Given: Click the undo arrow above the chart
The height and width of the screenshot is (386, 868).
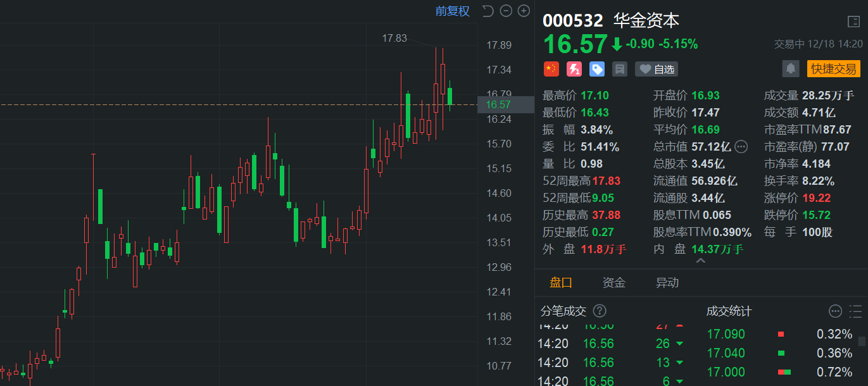Looking at the screenshot, I should coord(486,11).
